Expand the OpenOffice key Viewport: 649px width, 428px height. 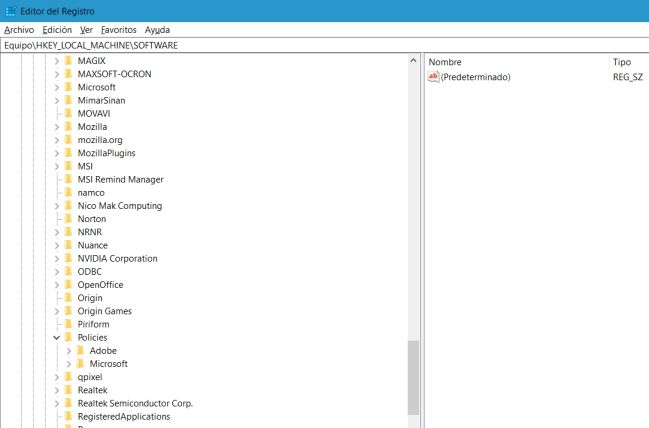57,285
